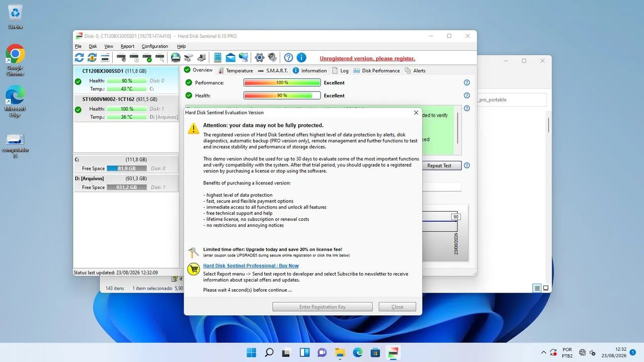
Task: Click the help icon next to Repeat Test
Action: 467,165
